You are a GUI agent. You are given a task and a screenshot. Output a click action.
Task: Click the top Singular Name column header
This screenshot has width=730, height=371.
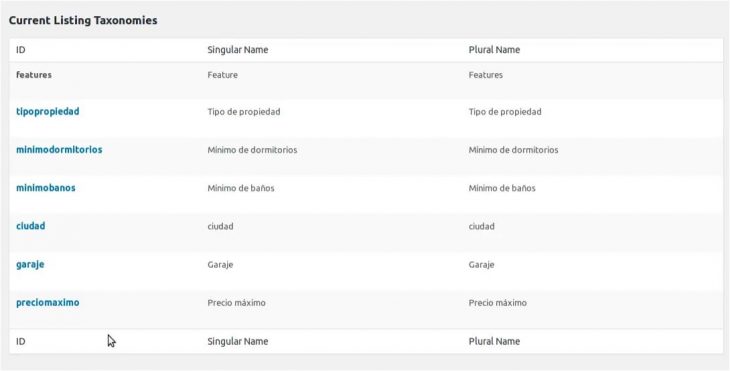pyautogui.click(x=238, y=50)
